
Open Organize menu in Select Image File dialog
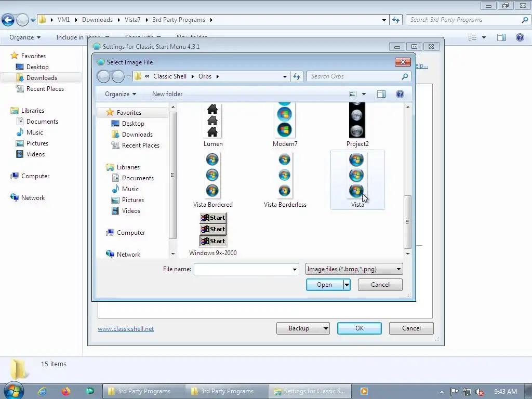coord(121,94)
